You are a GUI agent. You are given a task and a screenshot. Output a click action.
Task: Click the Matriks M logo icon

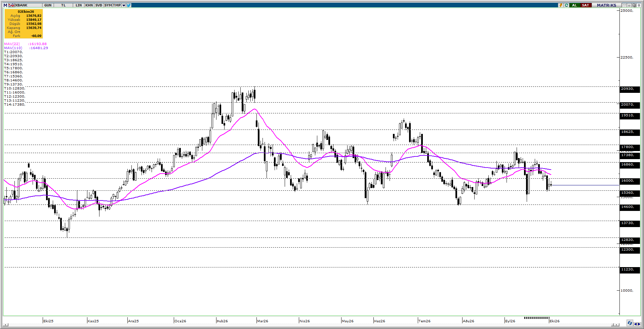click(5, 5)
